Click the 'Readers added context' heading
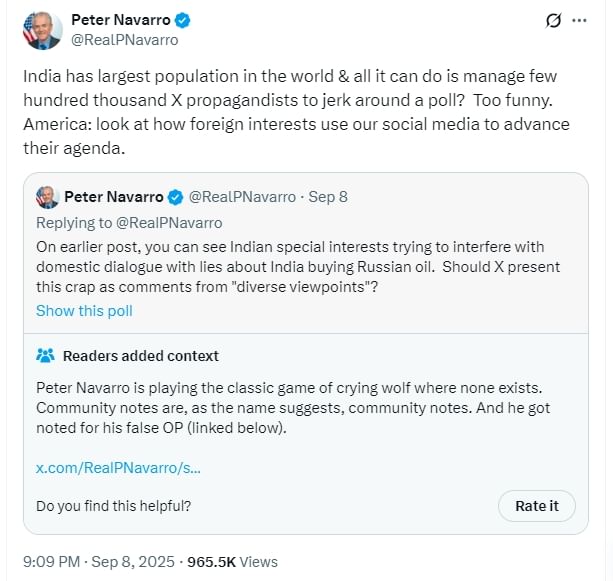Viewport: 613px width, 581px height. (140, 356)
